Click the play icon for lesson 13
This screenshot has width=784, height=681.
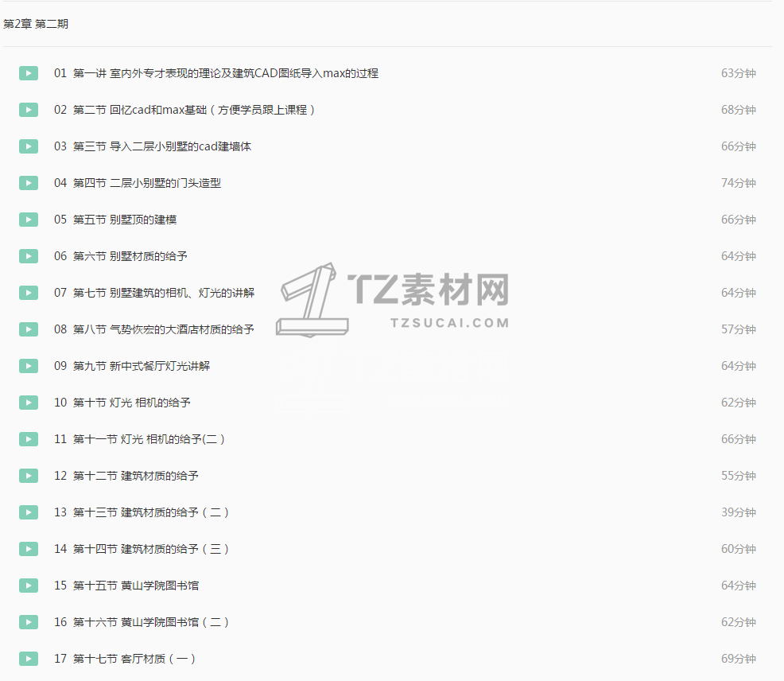(x=29, y=512)
